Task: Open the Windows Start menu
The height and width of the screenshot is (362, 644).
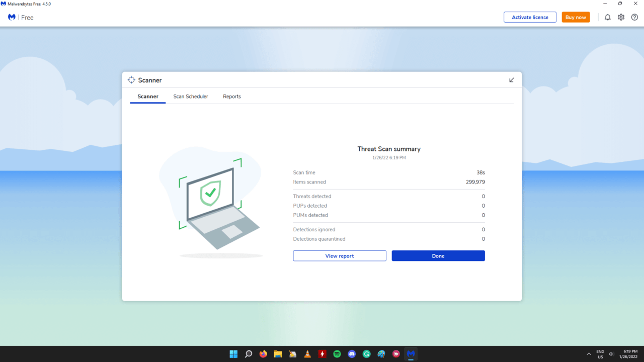Action: point(233,354)
